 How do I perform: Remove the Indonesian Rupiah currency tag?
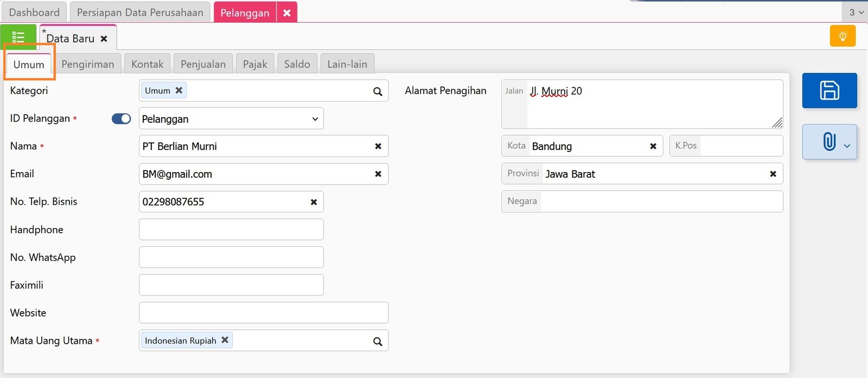click(225, 340)
